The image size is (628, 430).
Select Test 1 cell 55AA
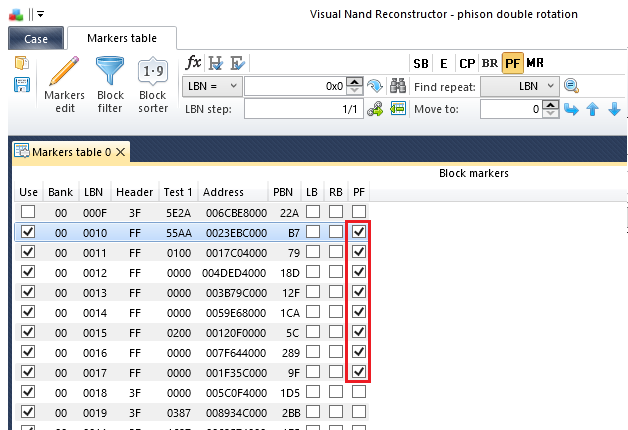179,233
